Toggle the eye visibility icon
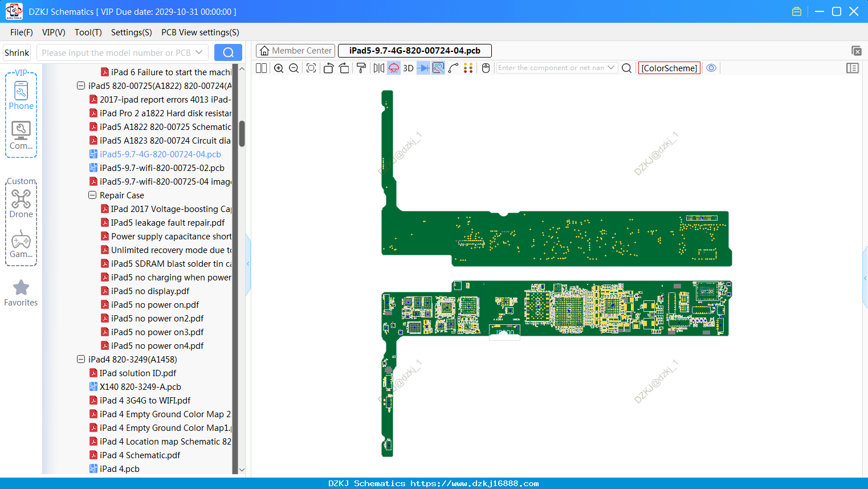868x489 pixels. point(711,68)
